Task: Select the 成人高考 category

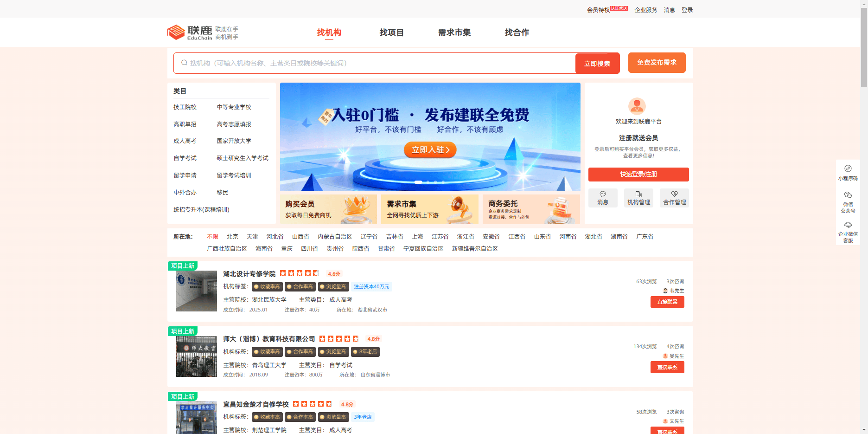Action: click(x=185, y=141)
